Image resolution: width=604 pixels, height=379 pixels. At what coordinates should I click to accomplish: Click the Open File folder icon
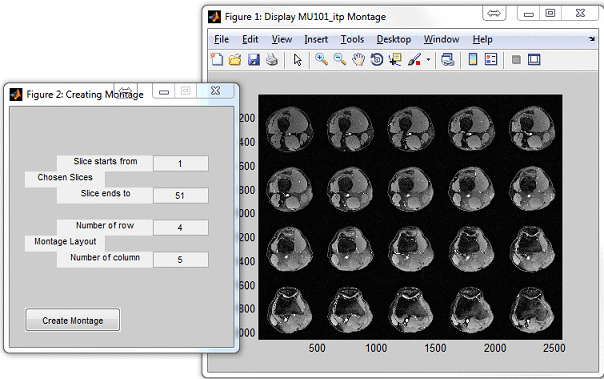pyautogui.click(x=235, y=60)
